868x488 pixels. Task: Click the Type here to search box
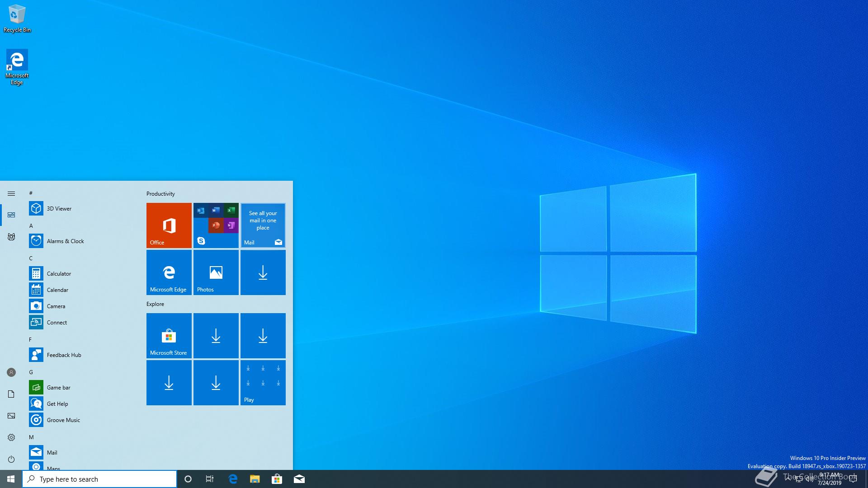pos(99,479)
